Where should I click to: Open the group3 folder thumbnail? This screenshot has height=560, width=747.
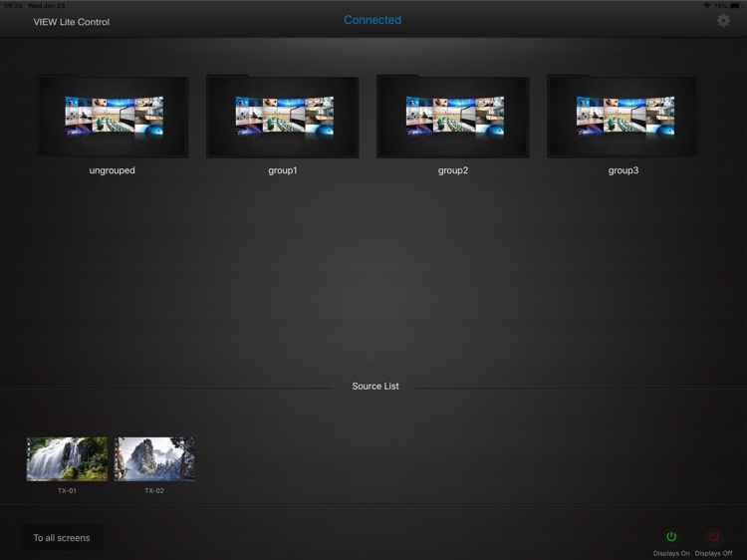coord(623,117)
